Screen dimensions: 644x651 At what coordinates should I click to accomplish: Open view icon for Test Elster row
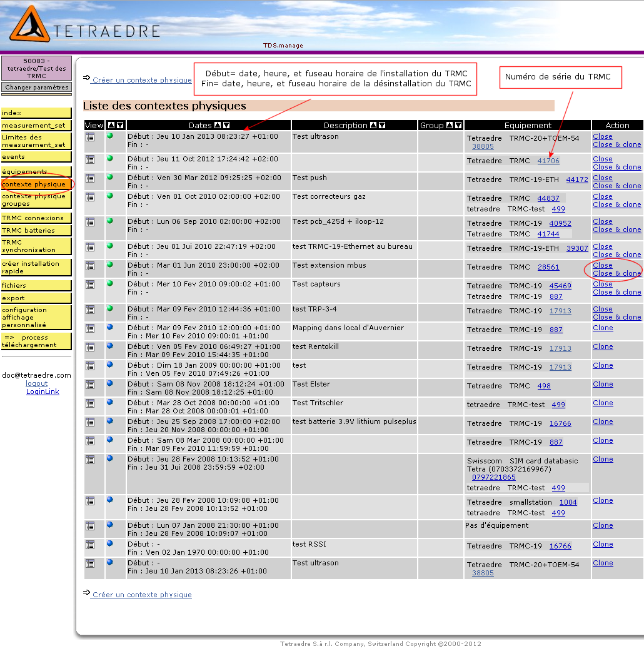[90, 385]
